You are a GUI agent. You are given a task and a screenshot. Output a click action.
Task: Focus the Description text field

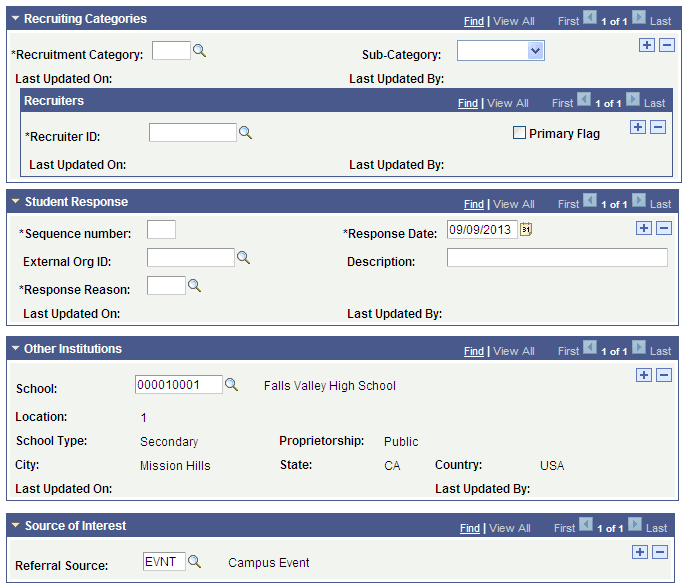tap(557, 258)
